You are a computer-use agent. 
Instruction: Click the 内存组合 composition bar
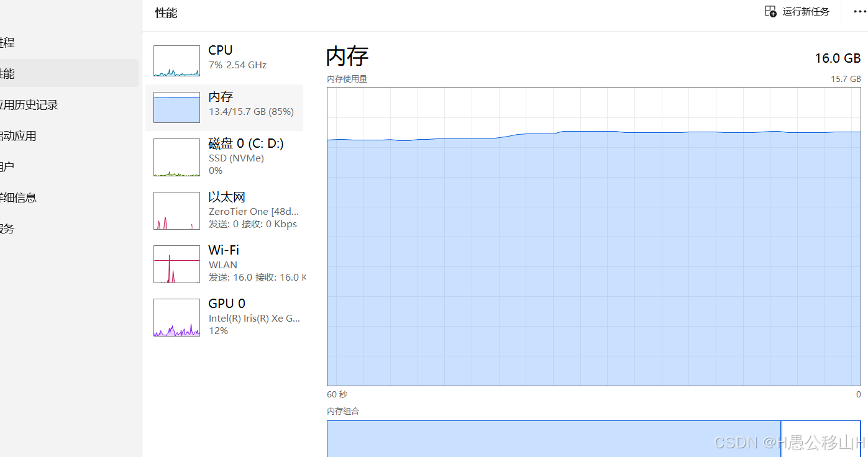point(594,438)
